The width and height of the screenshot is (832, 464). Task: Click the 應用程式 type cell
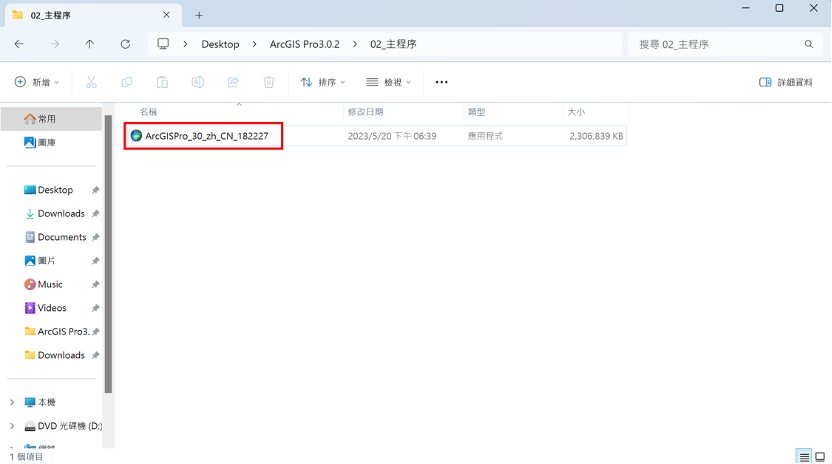tap(485, 136)
